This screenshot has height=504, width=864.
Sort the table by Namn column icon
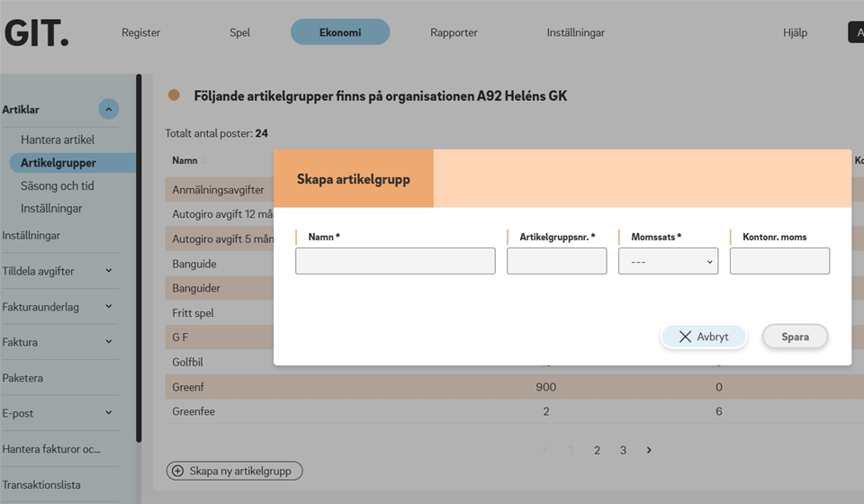(x=203, y=161)
